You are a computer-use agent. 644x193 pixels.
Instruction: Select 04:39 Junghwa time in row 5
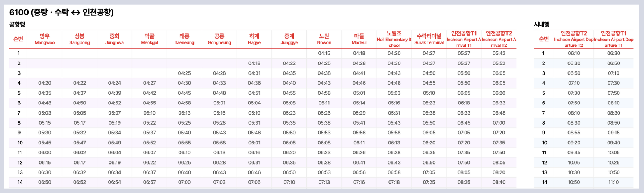click(x=114, y=93)
